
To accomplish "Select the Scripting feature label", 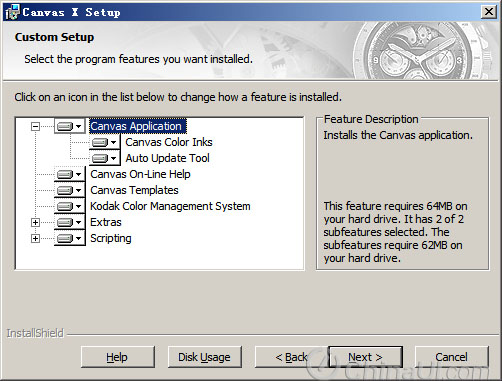I will (111, 238).
